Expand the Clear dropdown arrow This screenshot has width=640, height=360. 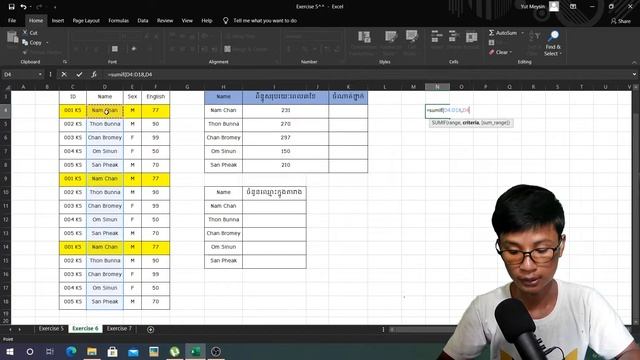(x=511, y=53)
